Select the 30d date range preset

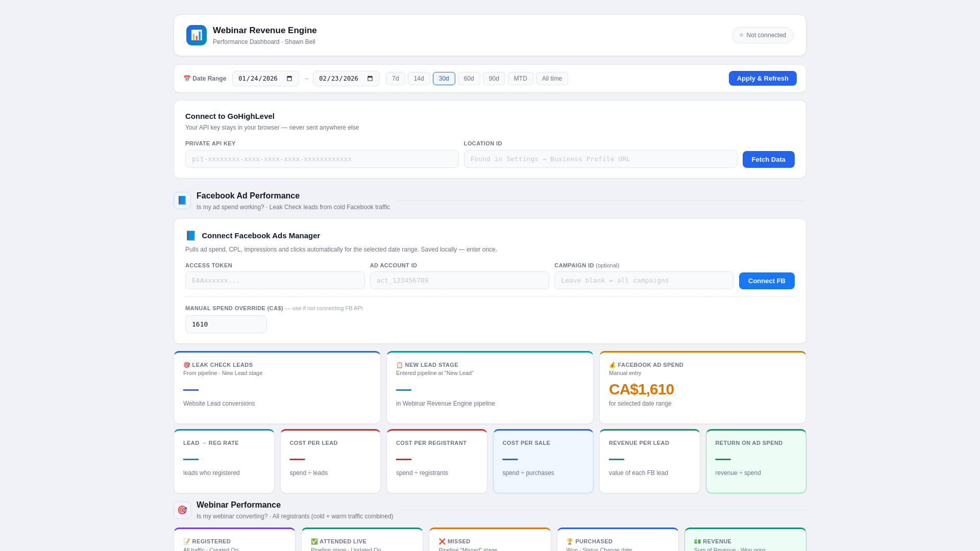[444, 79]
